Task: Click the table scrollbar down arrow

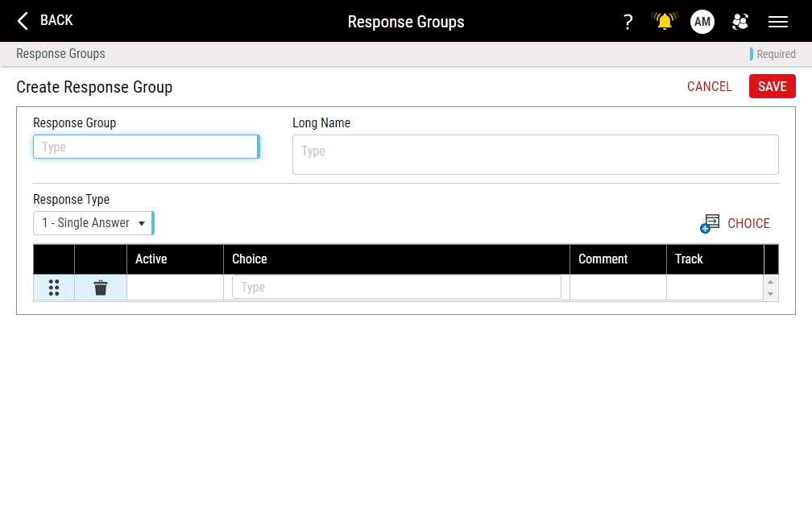Action: coord(771,294)
